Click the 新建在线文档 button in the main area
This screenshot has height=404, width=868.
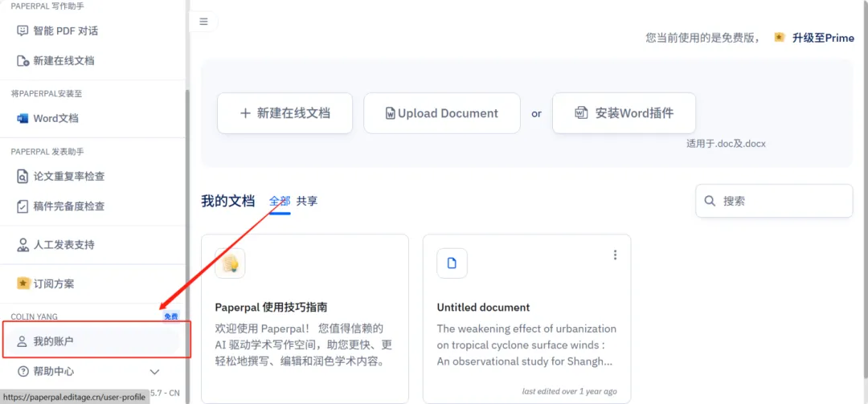[285, 113]
